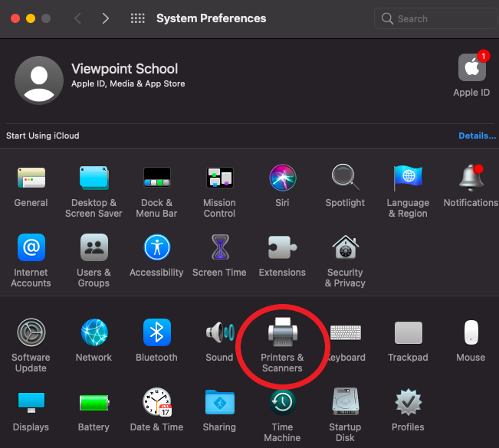Click the Viewpoint School profile avatar
499x448 pixels.
pyautogui.click(x=39, y=80)
